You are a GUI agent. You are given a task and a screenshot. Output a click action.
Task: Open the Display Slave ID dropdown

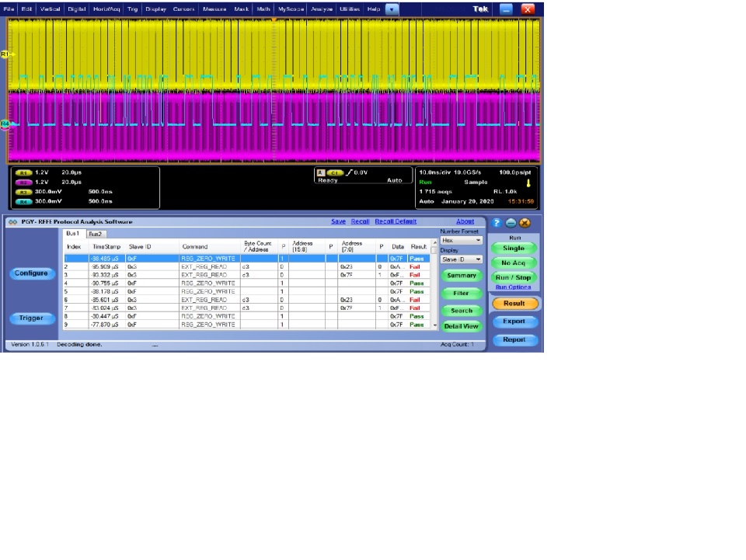(x=461, y=259)
